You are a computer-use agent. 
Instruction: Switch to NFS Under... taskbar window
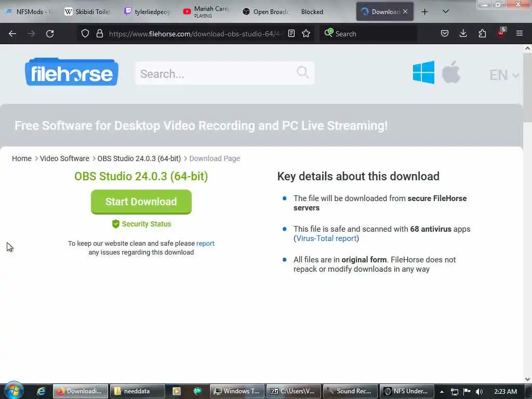pos(407,391)
